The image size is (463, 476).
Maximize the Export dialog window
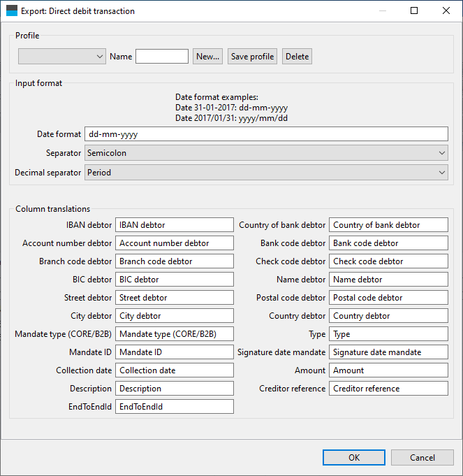point(414,10)
